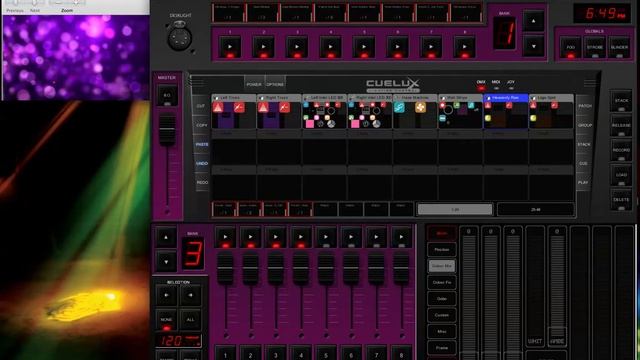640x360 pixels.
Task: Open the Custom attribute tab
Action: click(x=442, y=315)
